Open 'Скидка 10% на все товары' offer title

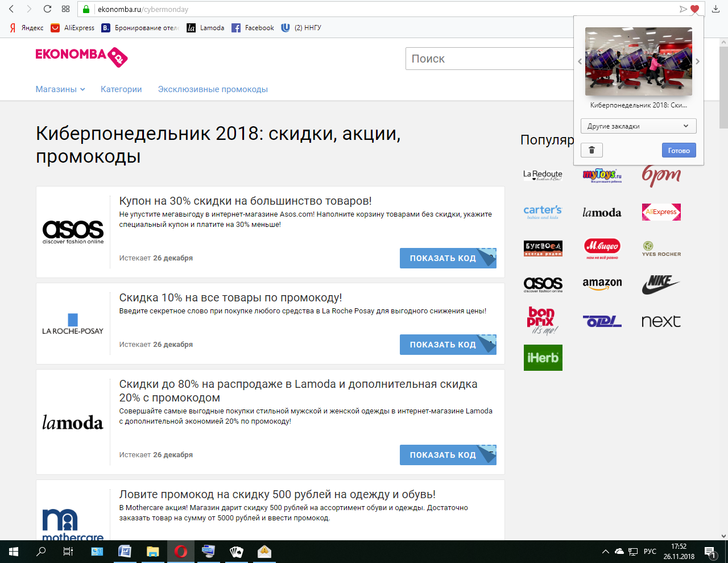(230, 297)
